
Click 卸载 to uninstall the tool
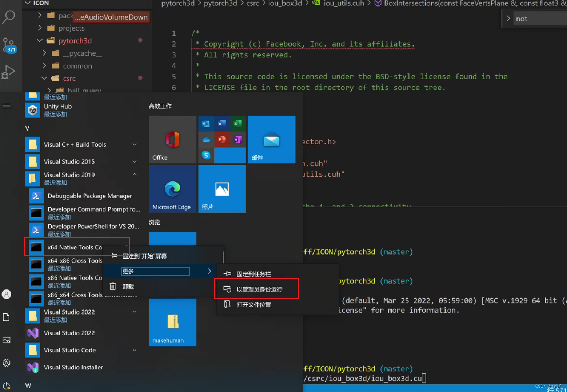(x=128, y=286)
